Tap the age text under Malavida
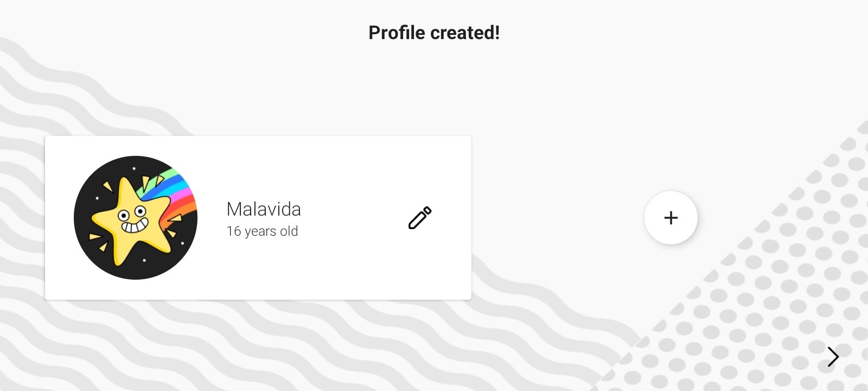868x391 pixels. tap(262, 231)
